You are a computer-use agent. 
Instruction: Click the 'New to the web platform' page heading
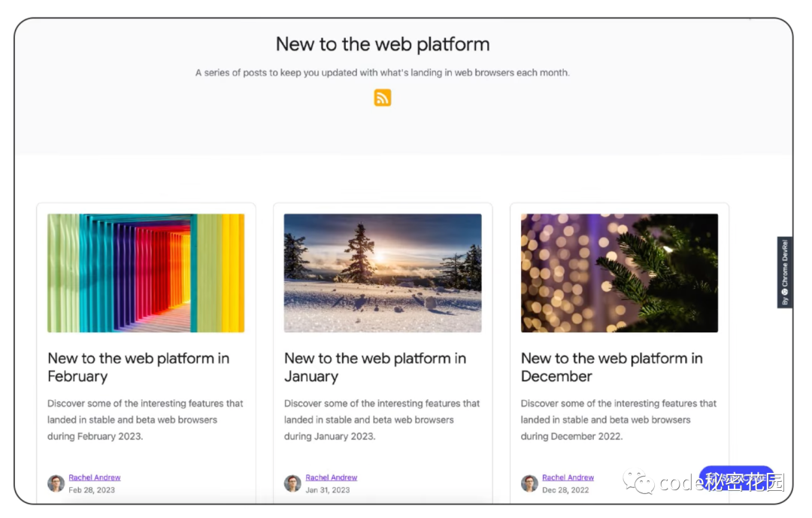(x=382, y=44)
